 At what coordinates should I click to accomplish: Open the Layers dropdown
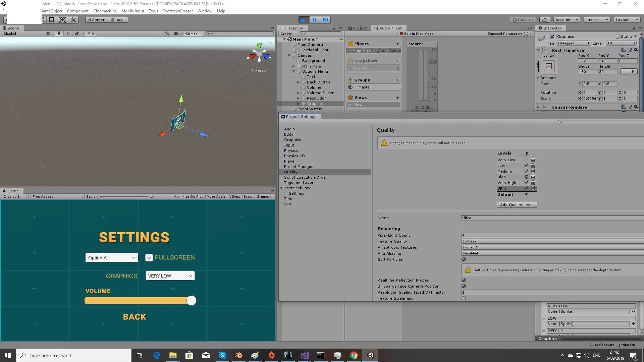(x=596, y=20)
